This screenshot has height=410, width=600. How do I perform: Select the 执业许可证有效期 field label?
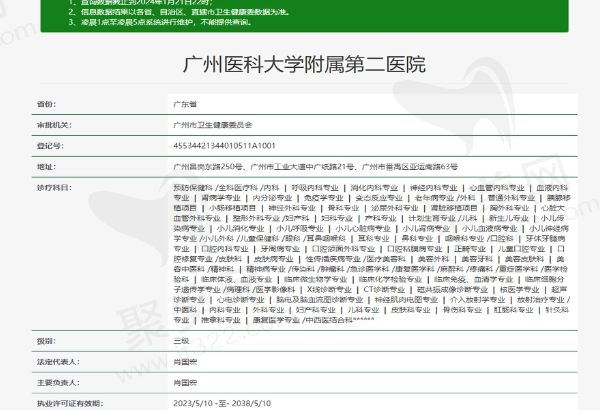tap(70, 403)
